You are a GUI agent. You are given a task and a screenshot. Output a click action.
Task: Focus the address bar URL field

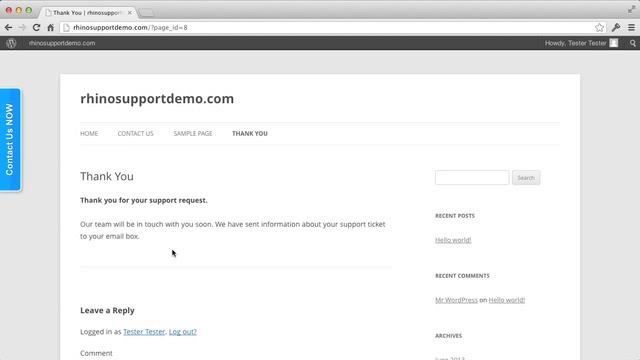[327, 27]
